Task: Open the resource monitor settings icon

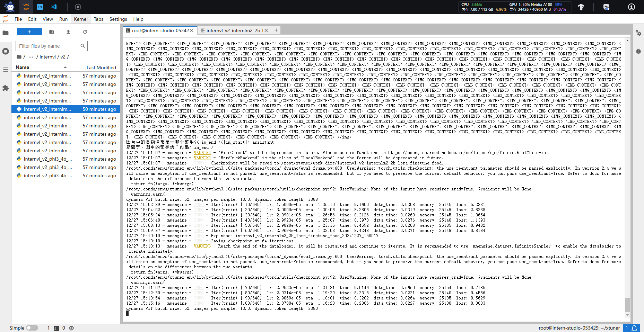Action: pos(606,7)
